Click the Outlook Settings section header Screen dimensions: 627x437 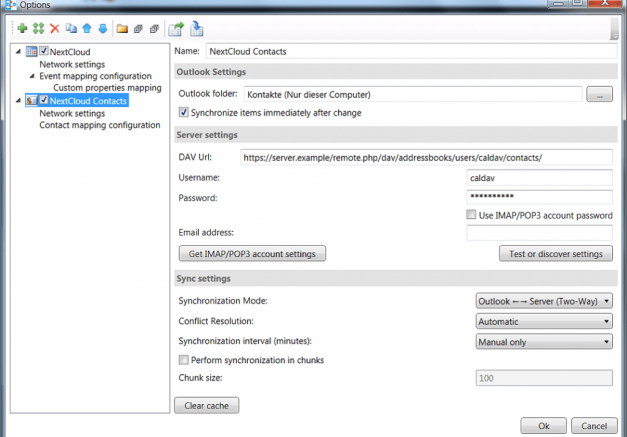(396, 72)
